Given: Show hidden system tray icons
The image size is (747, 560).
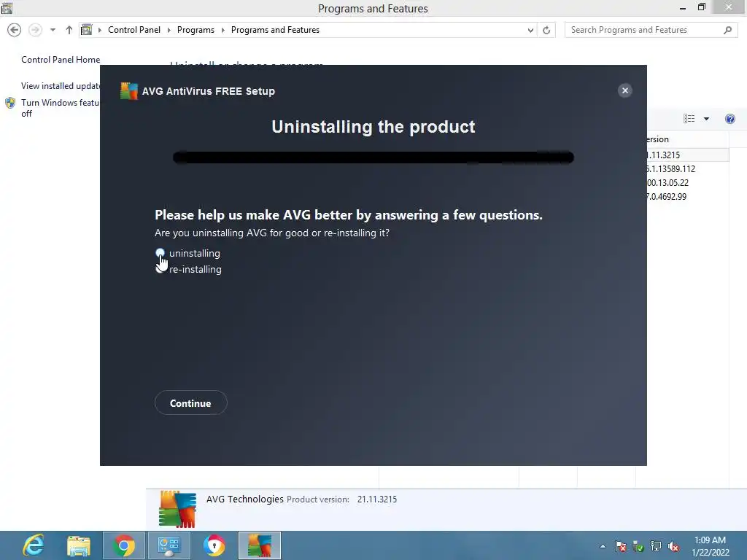Looking at the screenshot, I should pos(603,546).
